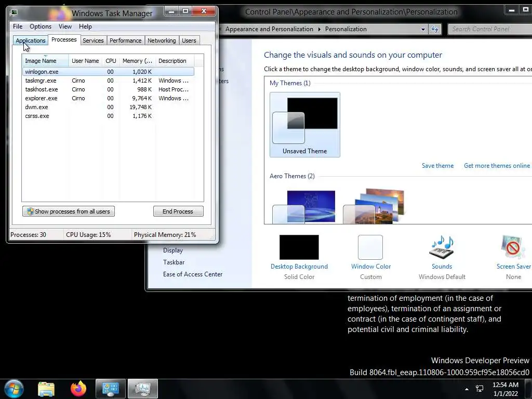Click the refresh button beside the address bar
The height and width of the screenshot is (399, 532).
point(435,29)
